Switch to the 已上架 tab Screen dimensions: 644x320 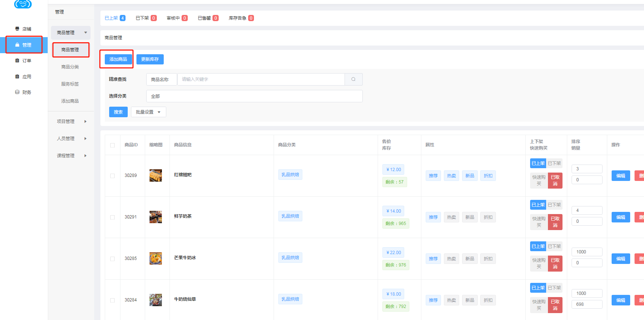115,18
